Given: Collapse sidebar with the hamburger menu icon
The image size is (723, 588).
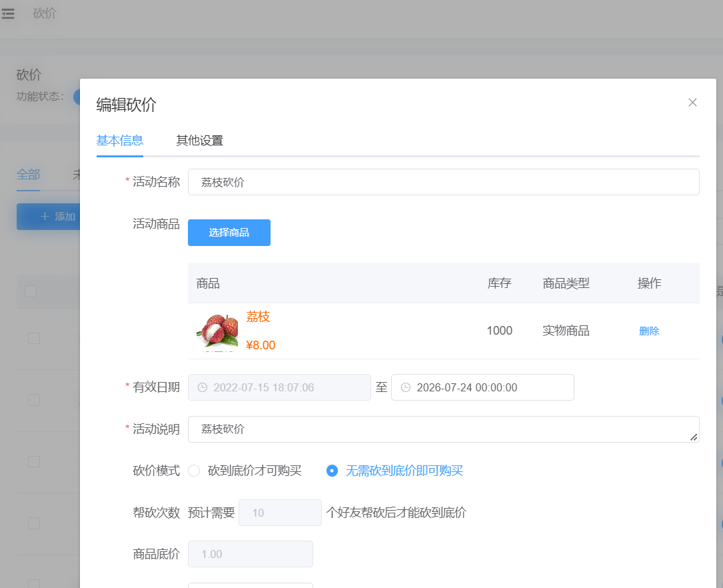Looking at the screenshot, I should coord(8,14).
